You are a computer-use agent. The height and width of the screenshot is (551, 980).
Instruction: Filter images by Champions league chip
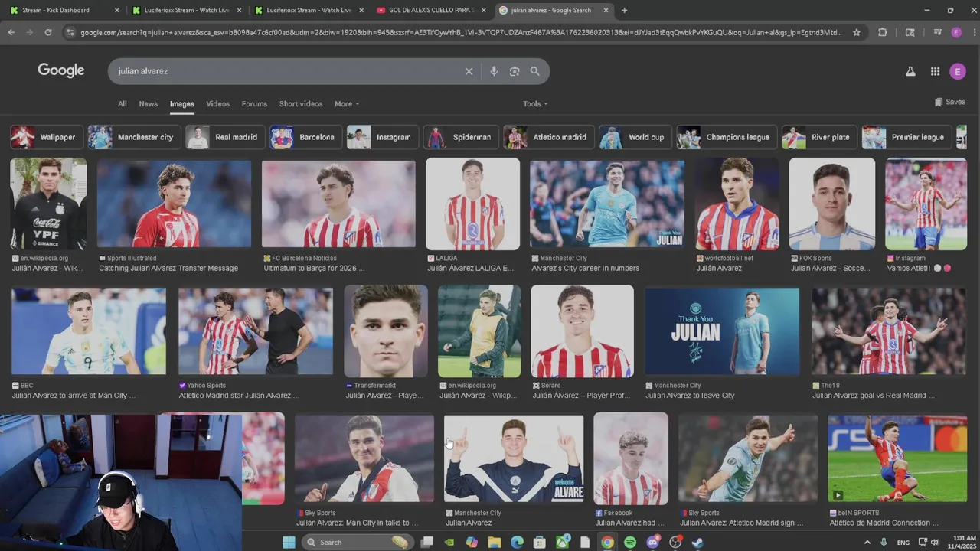point(727,137)
